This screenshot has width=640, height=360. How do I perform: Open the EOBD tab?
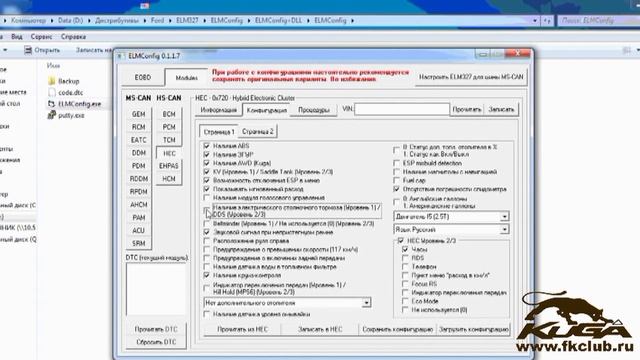click(x=143, y=77)
